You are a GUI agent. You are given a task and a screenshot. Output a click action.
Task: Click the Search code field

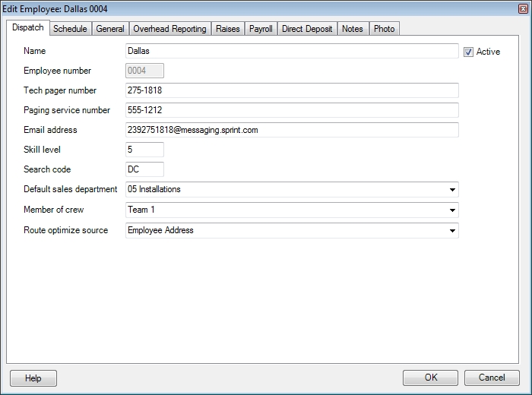[144, 169]
